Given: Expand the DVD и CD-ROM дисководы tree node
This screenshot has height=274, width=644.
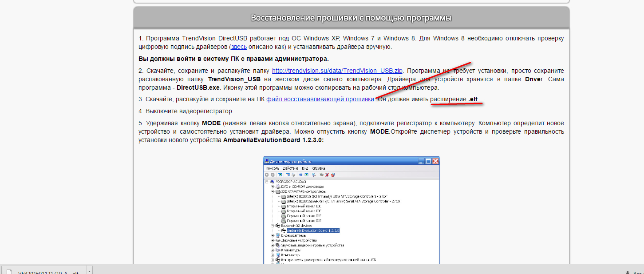Looking at the screenshot, I should click(273, 187).
